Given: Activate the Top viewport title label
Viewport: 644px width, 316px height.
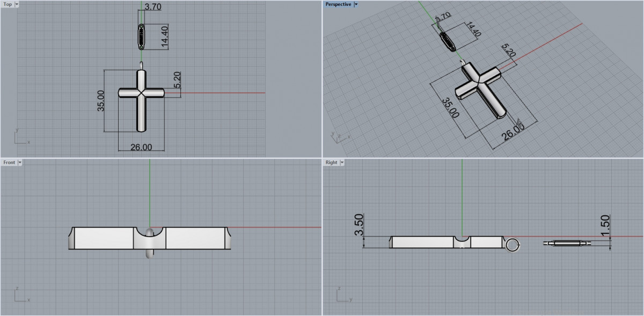Looking at the screenshot, I should [x=8, y=4].
